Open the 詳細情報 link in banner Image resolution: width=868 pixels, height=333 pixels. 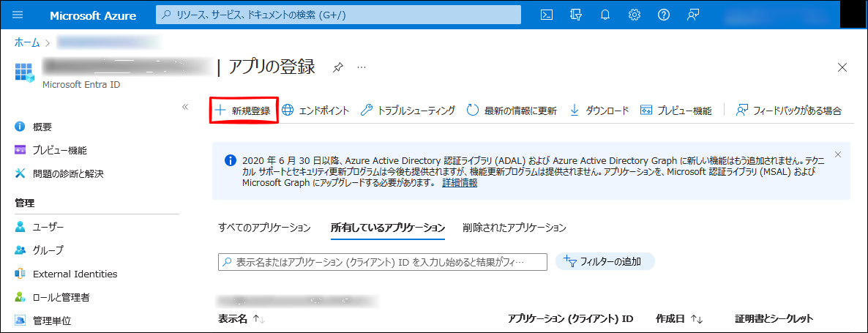tap(460, 183)
